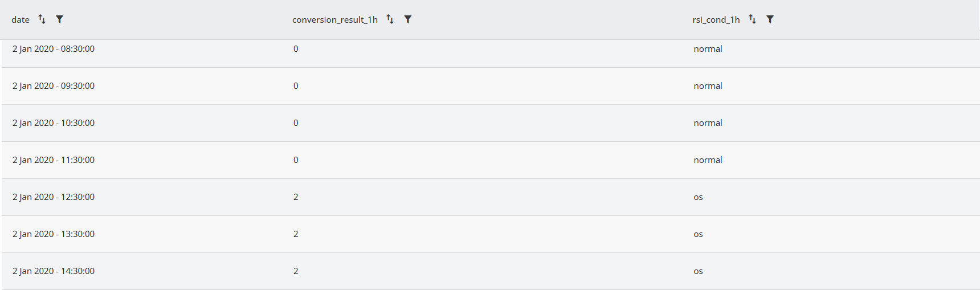
Task: Click the rsi_cond_1h header label
Action: 716,19
